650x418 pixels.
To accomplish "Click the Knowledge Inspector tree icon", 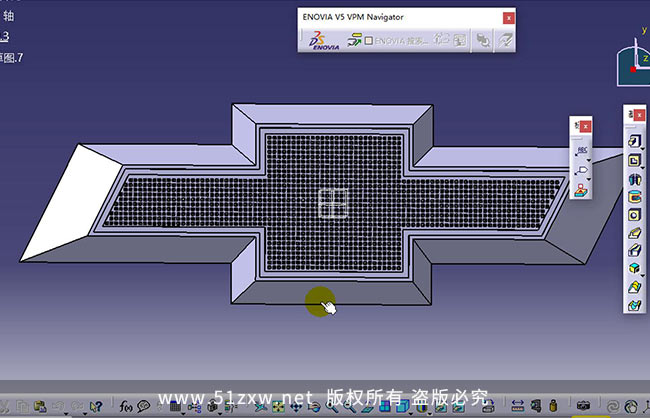I will (194, 407).
